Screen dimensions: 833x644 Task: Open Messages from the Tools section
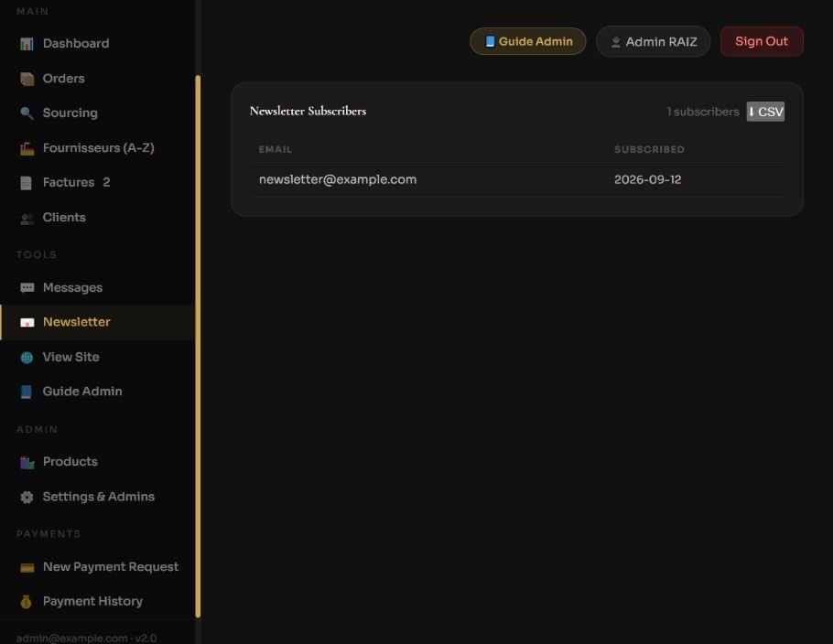coord(98,288)
